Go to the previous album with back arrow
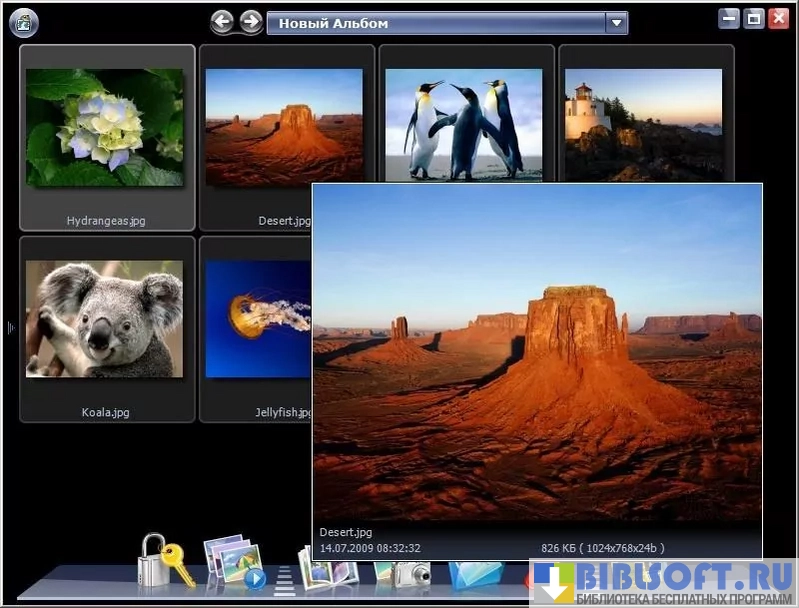This screenshot has width=799, height=608. pyautogui.click(x=223, y=21)
